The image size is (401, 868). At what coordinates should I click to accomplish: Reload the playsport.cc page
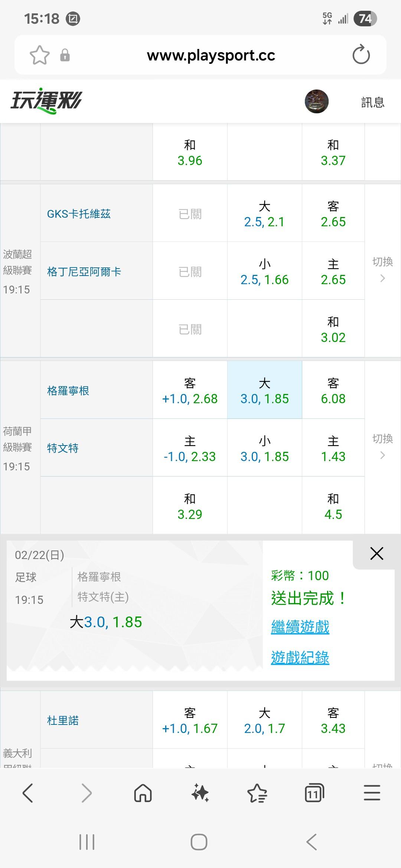(361, 55)
